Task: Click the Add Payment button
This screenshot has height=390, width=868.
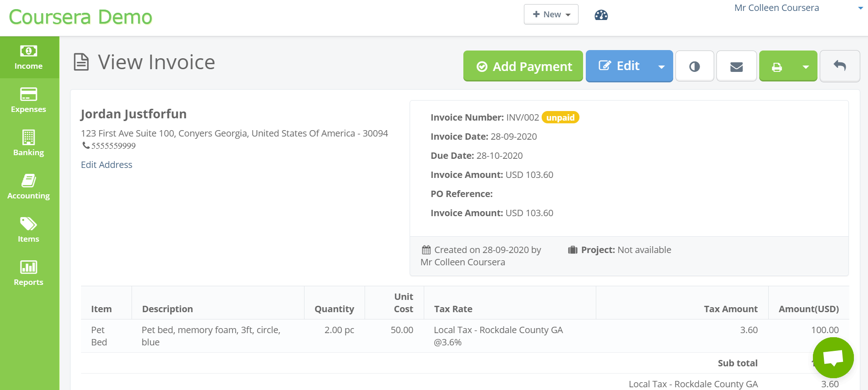Action: click(523, 66)
